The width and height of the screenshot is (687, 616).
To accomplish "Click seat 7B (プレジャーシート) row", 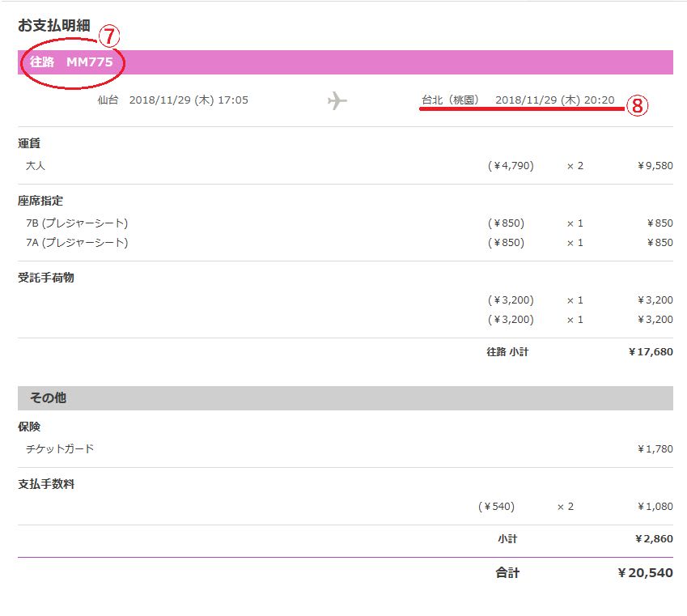I will tap(77, 223).
